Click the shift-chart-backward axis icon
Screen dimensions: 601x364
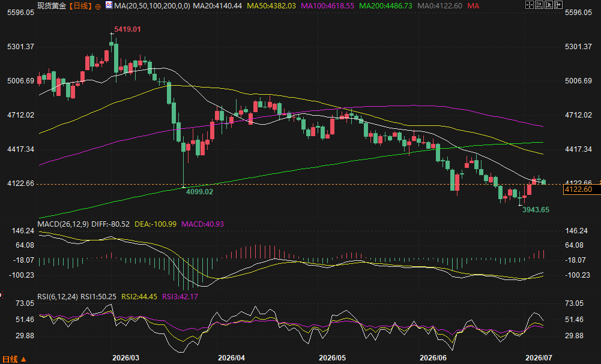pos(539,5)
